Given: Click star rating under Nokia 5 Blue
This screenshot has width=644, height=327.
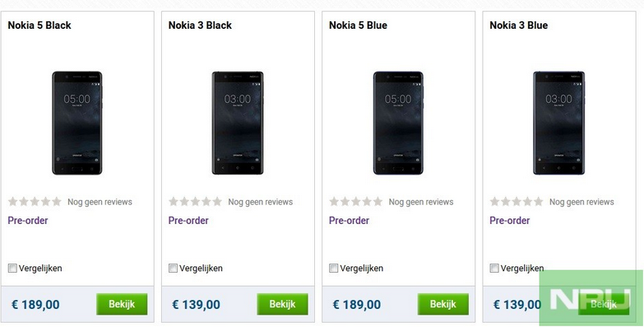Looking at the screenshot, I should point(356,202).
